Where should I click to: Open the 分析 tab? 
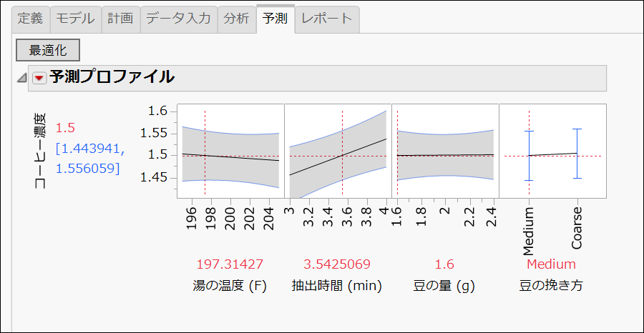click(x=237, y=19)
